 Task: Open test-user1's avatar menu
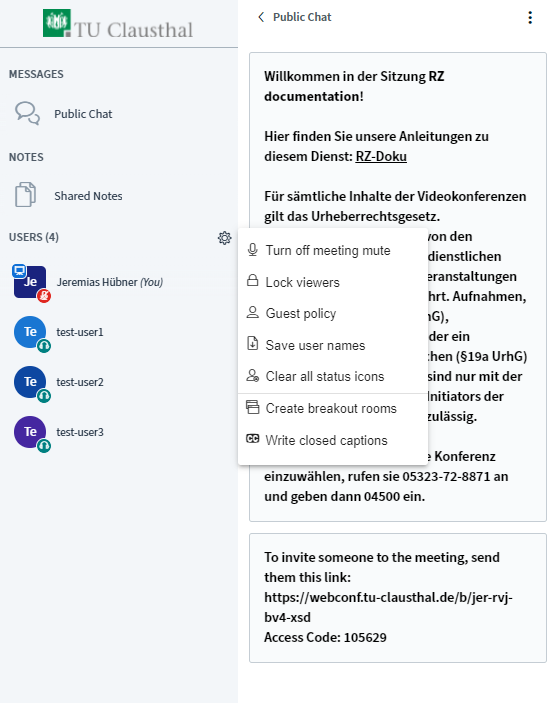coord(30,332)
